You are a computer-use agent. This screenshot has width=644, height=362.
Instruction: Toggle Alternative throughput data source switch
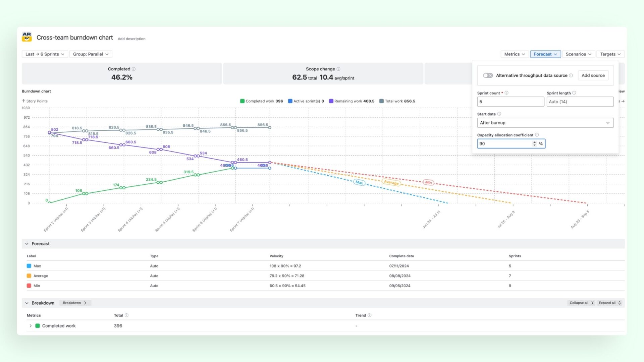coord(488,75)
